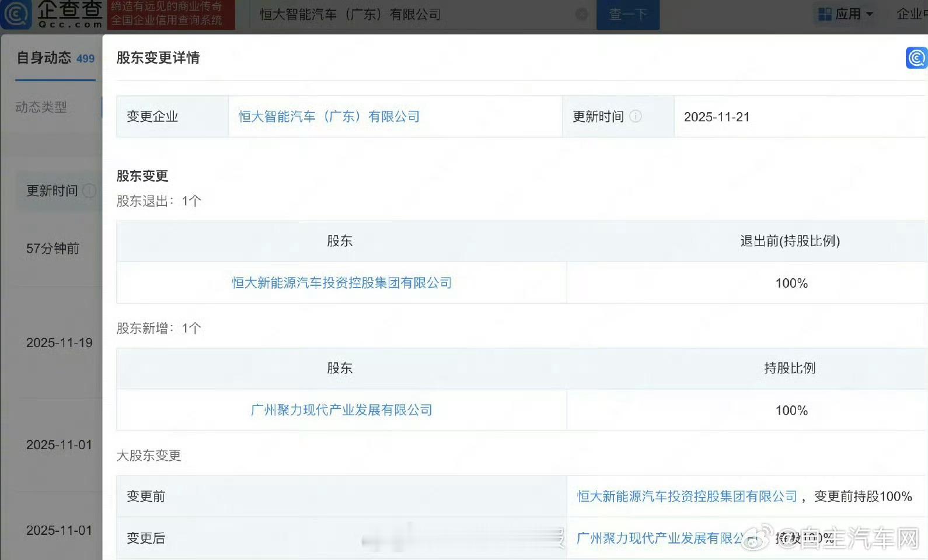Click the 股东 header in the 股东新增 table

pos(340,368)
